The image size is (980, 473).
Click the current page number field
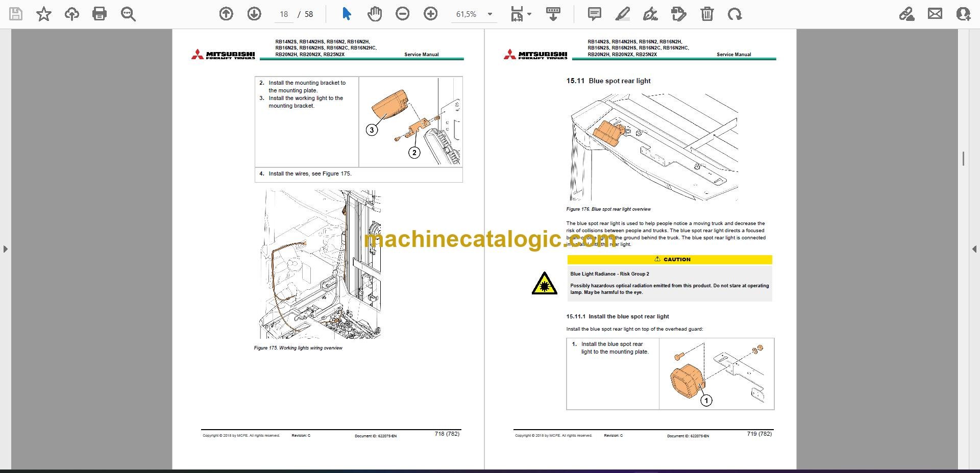coord(284,14)
